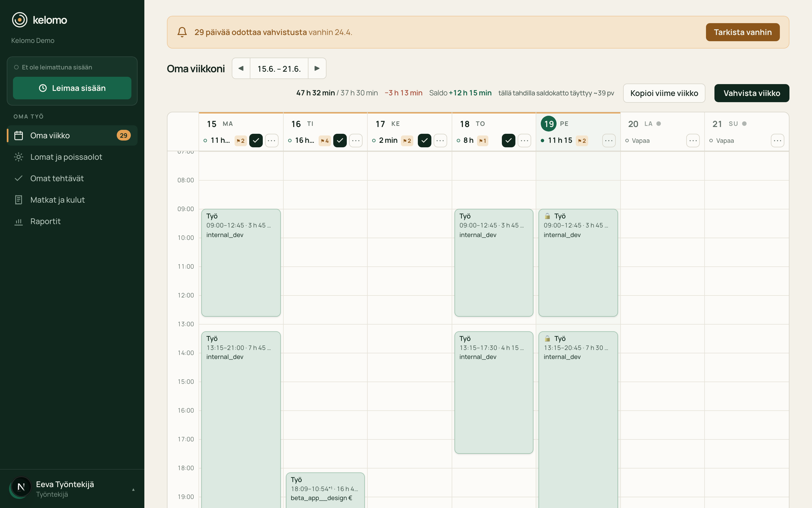Click Vahvista viikko button
This screenshot has width=812, height=508.
click(752, 93)
